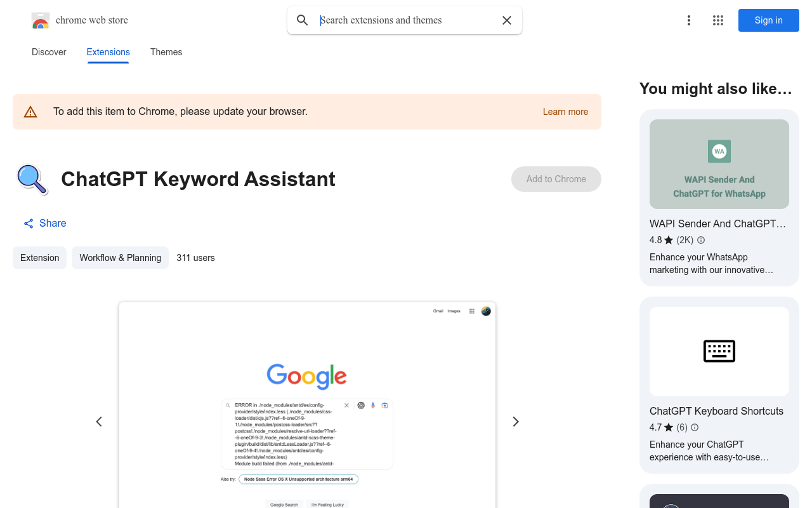Image resolution: width=812 pixels, height=508 pixels.
Task: Click the Chrome Web Store logo
Action: coord(41,20)
